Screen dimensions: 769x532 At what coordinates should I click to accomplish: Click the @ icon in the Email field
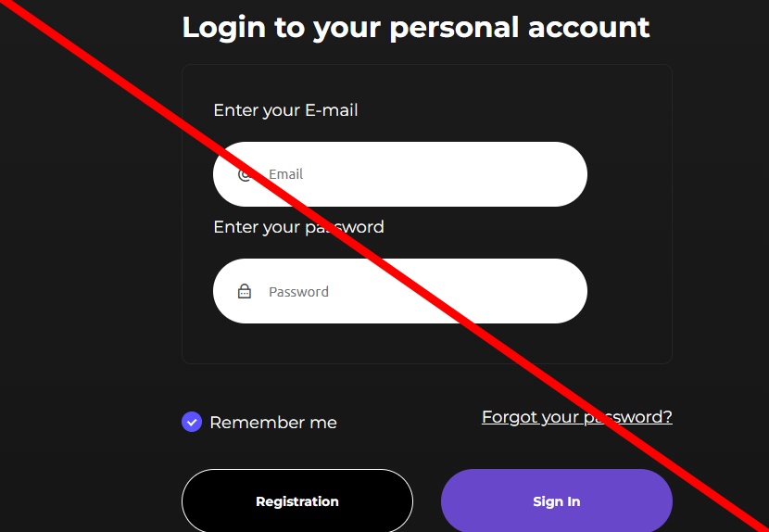pos(245,174)
